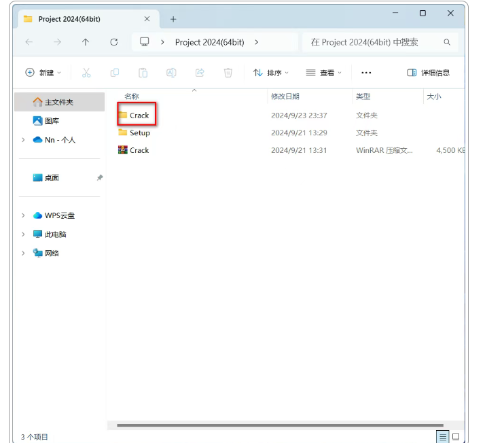504x443 pixels.
Task: Click the Paste clipboard icon
Action: 143,73
